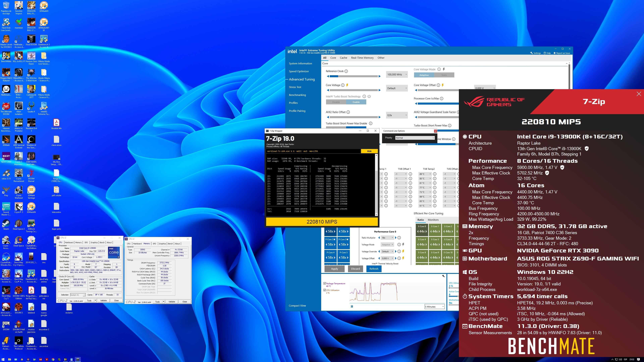Image resolution: width=644 pixels, height=362 pixels.
Task: Adjust the AVX2 Ratio Offset slider
Action: (x=354, y=117)
